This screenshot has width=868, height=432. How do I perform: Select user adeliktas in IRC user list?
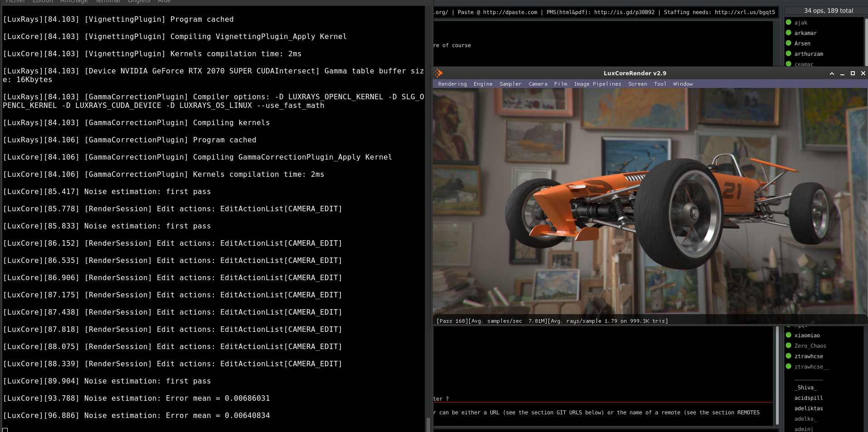point(809,408)
